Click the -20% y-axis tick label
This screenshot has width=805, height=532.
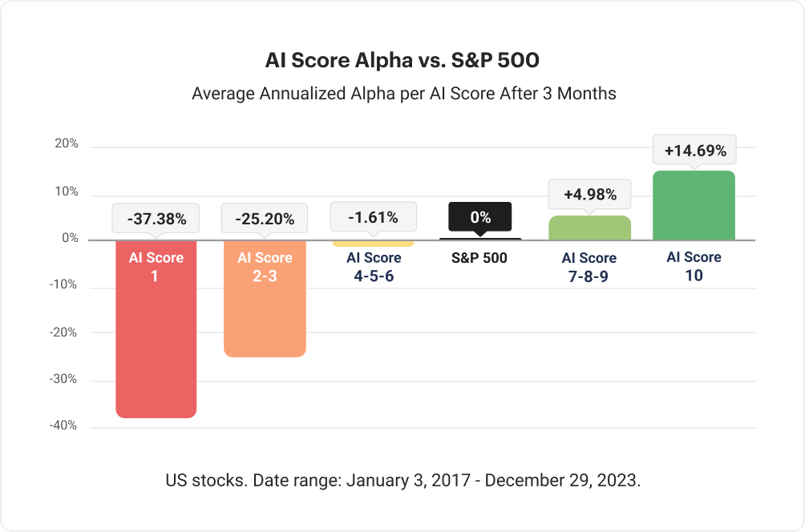[x=63, y=332]
